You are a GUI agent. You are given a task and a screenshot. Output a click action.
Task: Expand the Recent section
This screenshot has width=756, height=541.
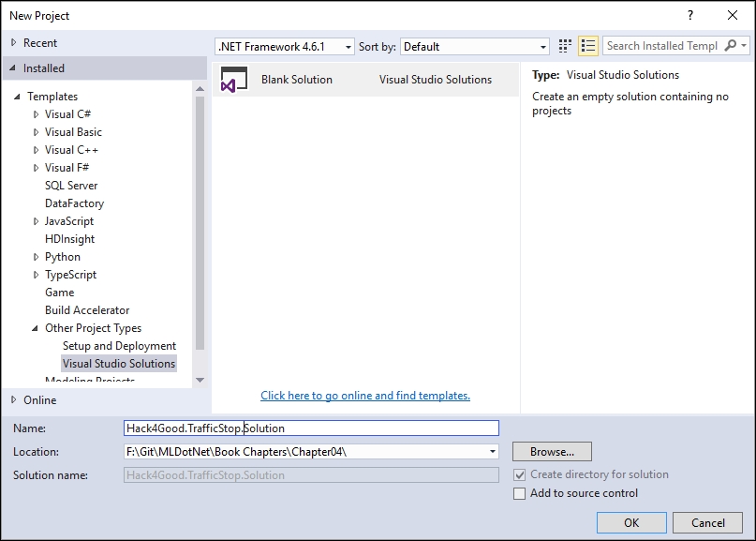point(13,43)
